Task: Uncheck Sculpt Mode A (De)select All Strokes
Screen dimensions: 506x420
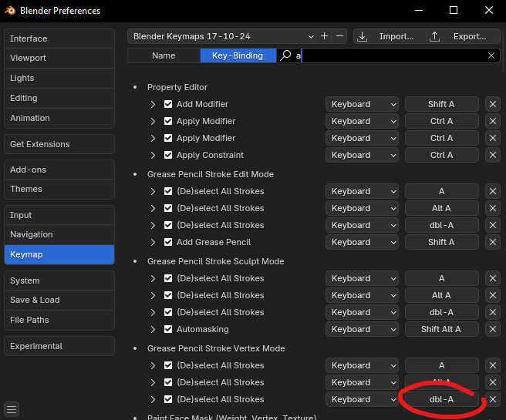Action: pyautogui.click(x=168, y=278)
